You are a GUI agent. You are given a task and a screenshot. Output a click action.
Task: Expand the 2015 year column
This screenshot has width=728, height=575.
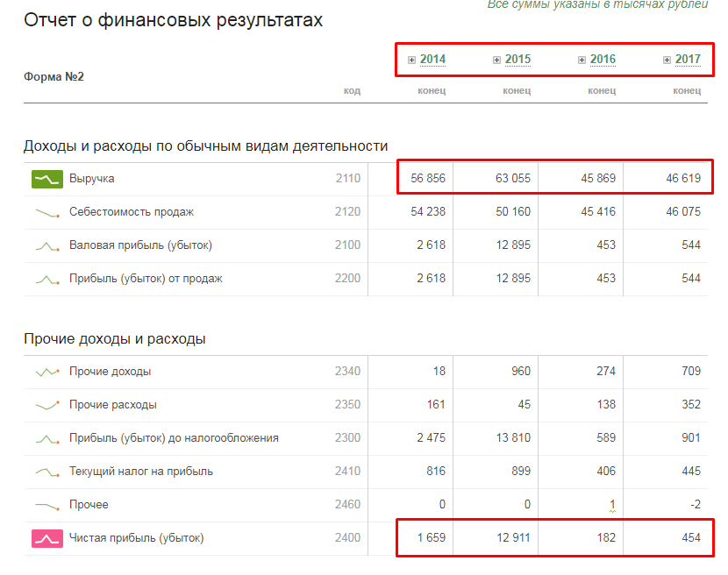[x=496, y=60]
